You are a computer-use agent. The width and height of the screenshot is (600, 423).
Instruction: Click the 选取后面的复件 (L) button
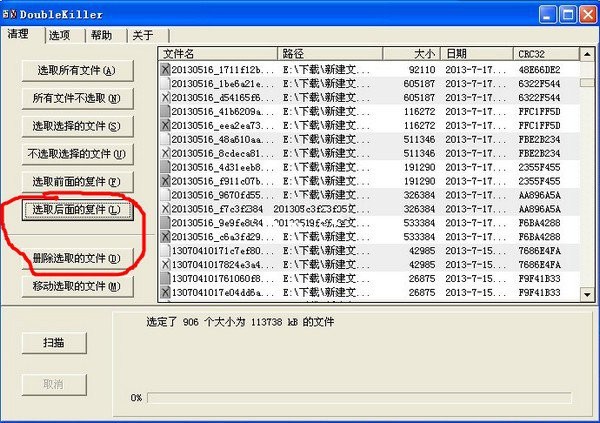pos(77,209)
